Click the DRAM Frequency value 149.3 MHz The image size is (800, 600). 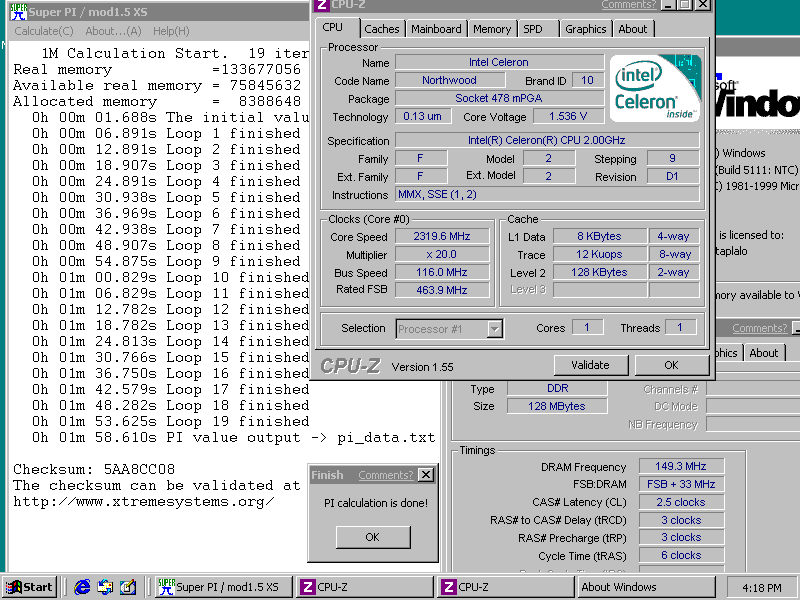tap(681, 466)
